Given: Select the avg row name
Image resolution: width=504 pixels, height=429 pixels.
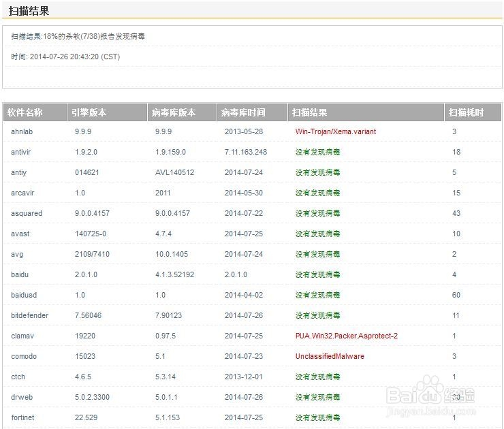Looking at the screenshot, I should point(17,254).
